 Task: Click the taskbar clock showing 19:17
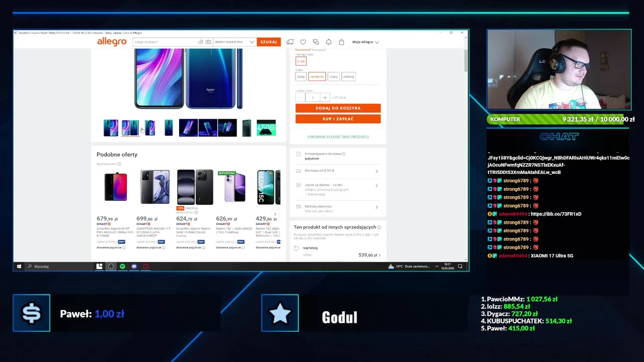tap(447, 266)
